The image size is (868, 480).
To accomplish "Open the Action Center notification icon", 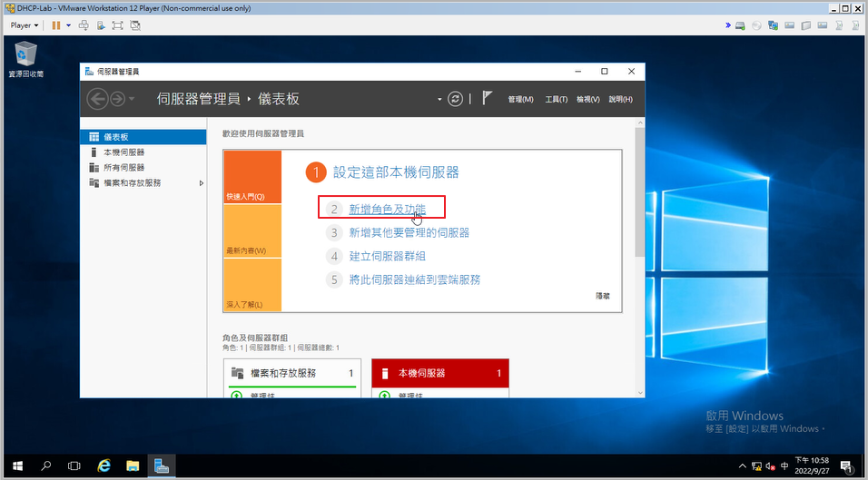I will [846, 466].
